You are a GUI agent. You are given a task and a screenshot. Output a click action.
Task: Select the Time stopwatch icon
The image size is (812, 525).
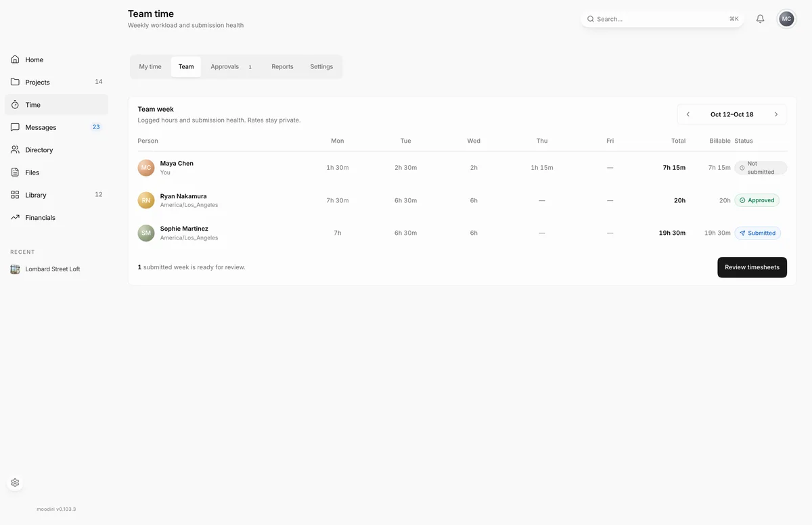click(x=15, y=105)
